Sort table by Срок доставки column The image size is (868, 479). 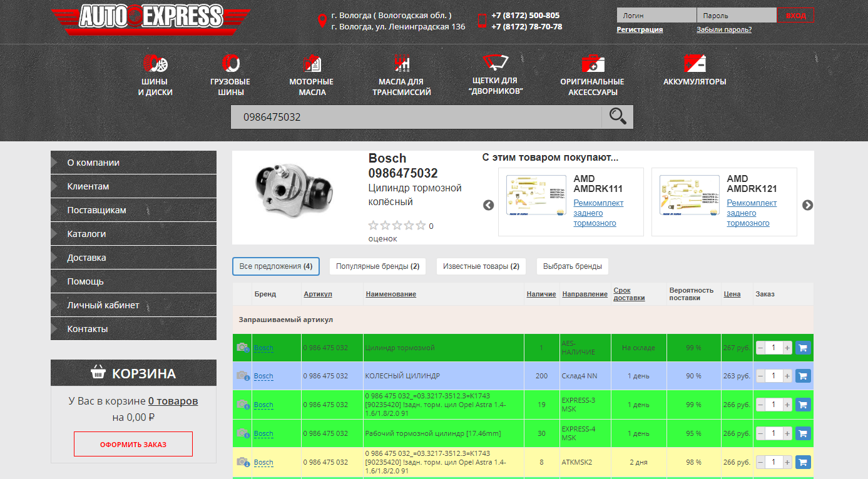click(x=629, y=294)
